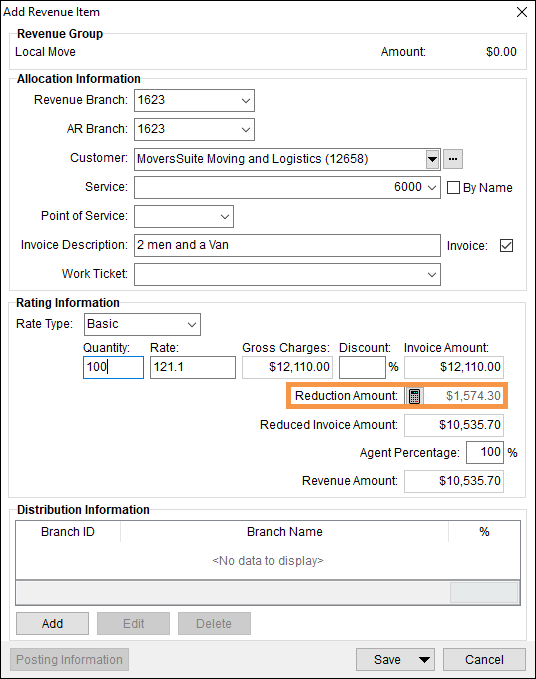Open the Point of Service dropdown
The width and height of the screenshot is (536, 679).
[x=225, y=217]
